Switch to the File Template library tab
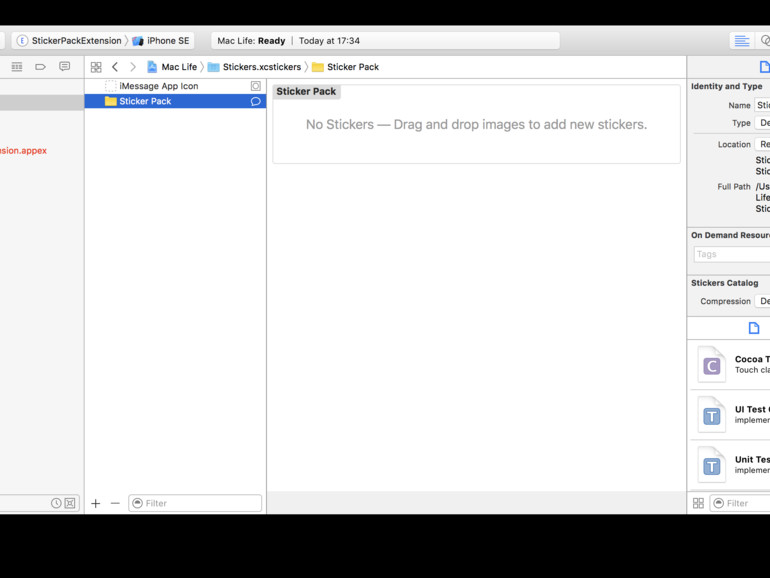This screenshot has height=578, width=770. [754, 328]
